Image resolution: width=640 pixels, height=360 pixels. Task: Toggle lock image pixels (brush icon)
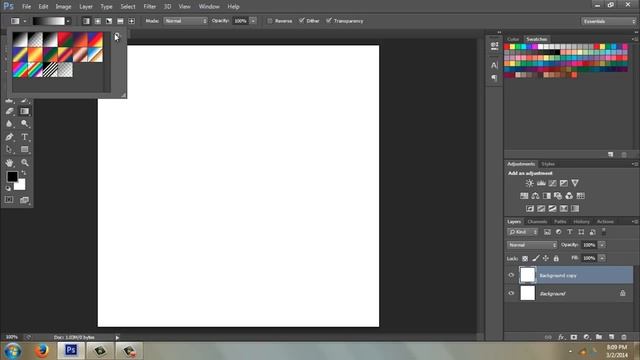pos(536,258)
